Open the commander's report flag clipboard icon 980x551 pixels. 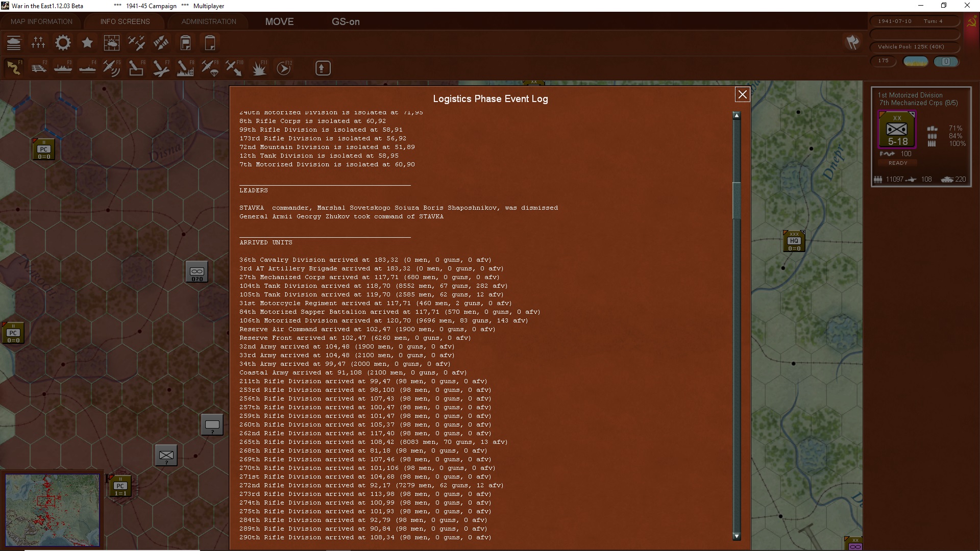(185, 43)
